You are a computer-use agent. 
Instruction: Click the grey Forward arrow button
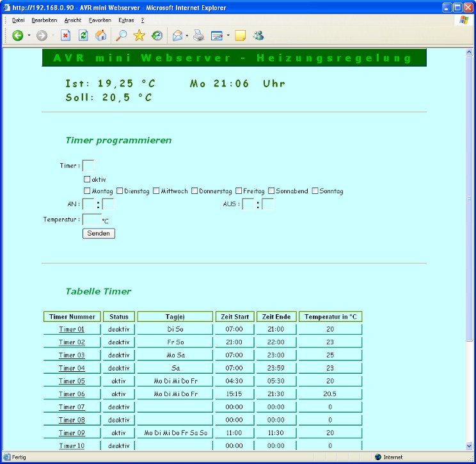42,36
